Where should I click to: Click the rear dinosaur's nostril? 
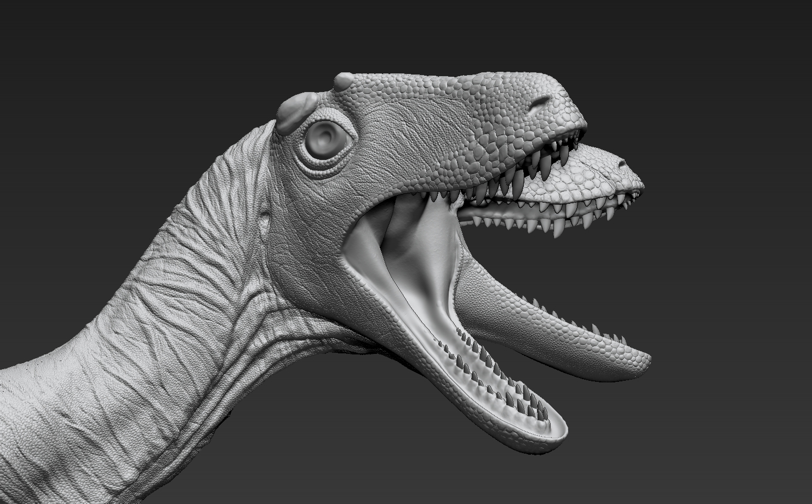tap(621, 163)
